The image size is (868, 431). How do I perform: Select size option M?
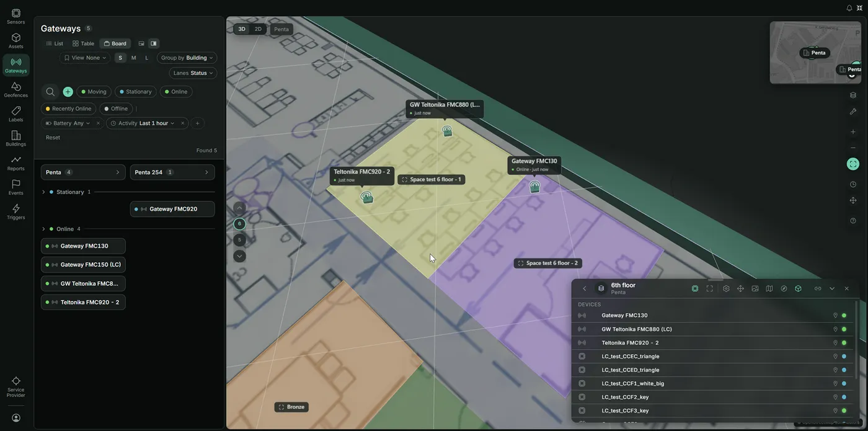click(133, 58)
